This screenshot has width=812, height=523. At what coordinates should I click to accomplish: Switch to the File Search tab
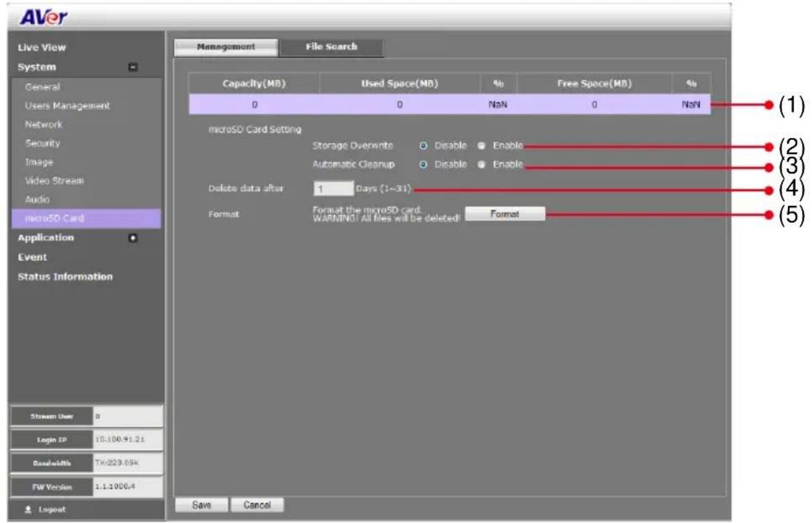[331, 47]
